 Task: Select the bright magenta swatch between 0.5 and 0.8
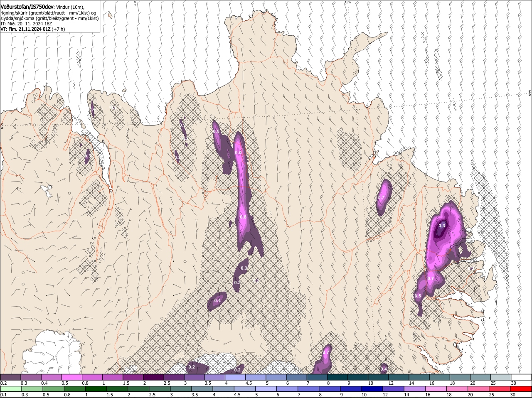(x=71, y=377)
